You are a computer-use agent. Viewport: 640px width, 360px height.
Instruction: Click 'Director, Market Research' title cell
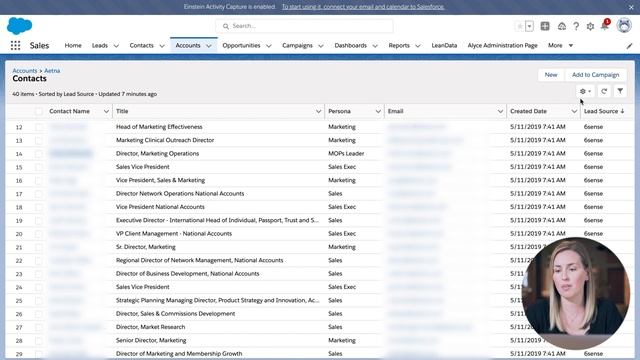click(x=150, y=327)
